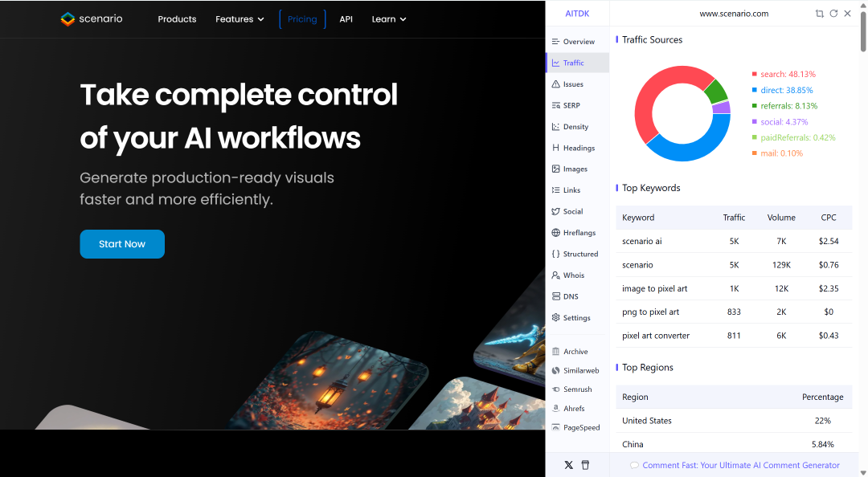Click the Top Keywords section heading
Screen dimensions: 868x477
651,188
